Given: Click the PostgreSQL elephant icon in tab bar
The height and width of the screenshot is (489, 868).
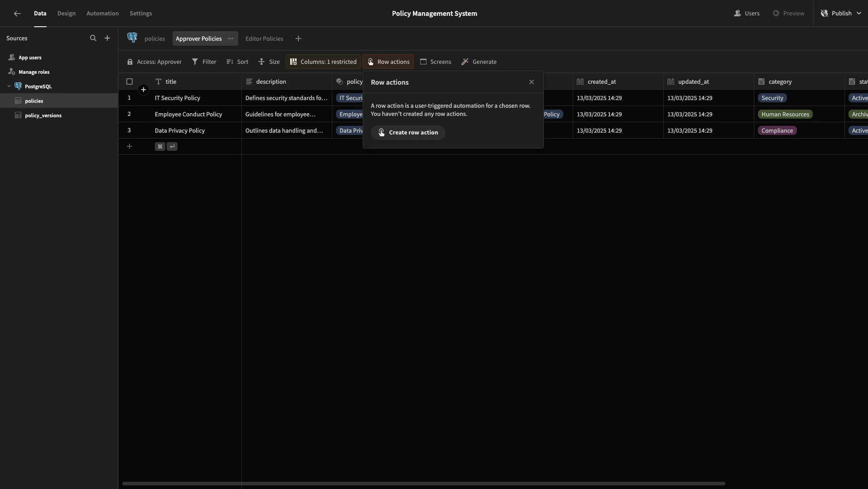Looking at the screenshot, I should 132,38.
